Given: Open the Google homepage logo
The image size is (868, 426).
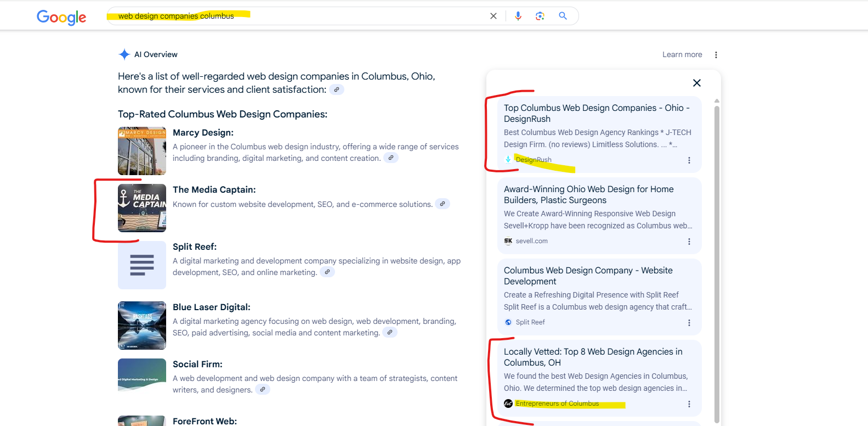Looking at the screenshot, I should click(61, 17).
